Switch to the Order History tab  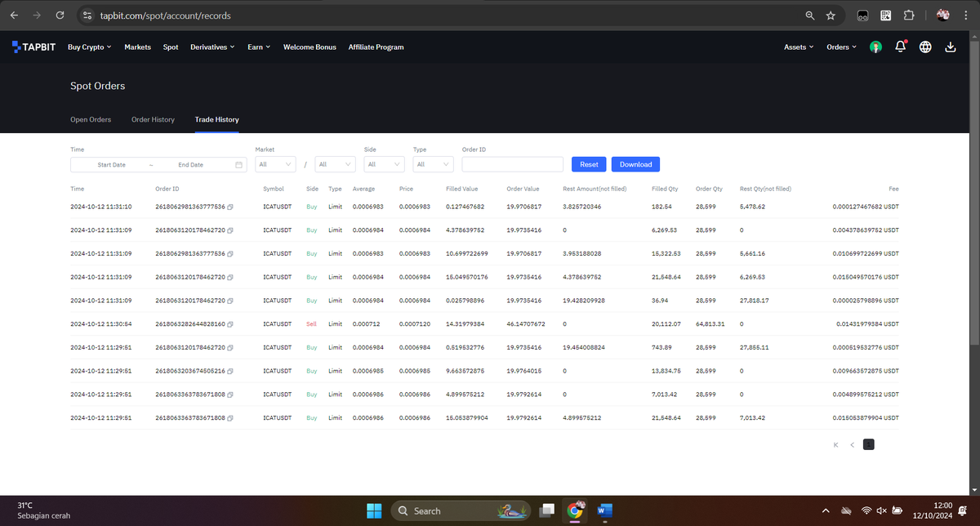[x=153, y=119]
